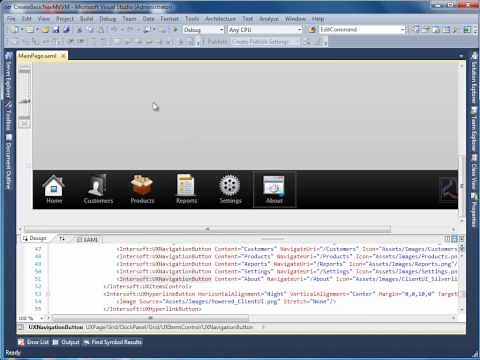
Task: Click the Save icon in toolbar
Action: click(x=56, y=30)
